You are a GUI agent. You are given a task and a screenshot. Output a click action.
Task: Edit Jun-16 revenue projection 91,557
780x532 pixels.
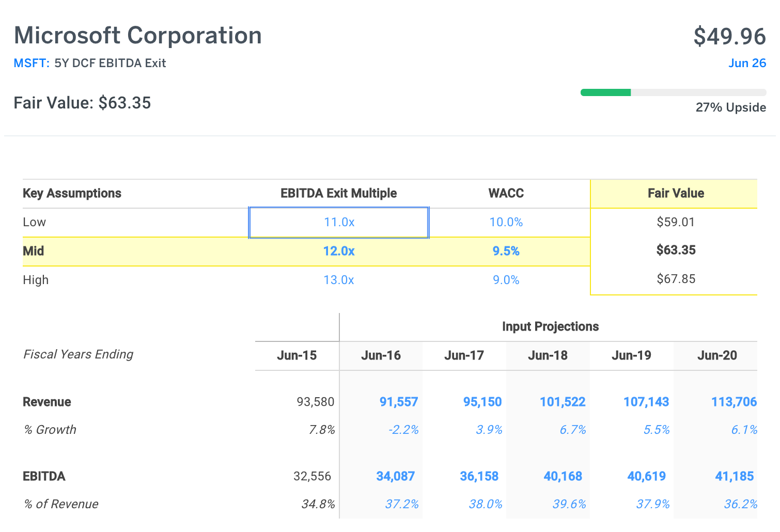pyautogui.click(x=399, y=402)
